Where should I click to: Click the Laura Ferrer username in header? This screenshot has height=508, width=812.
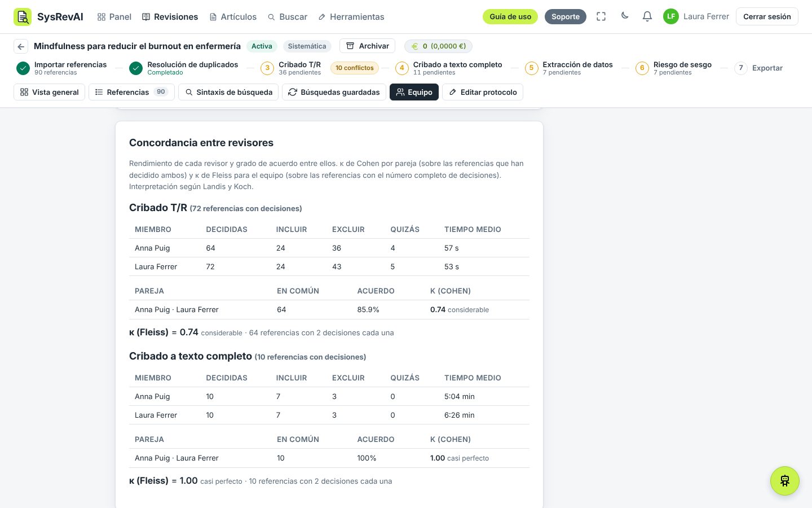click(706, 16)
